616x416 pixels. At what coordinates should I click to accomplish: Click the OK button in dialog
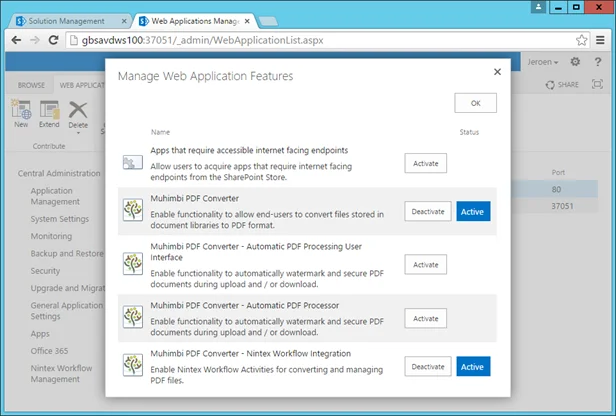475,103
